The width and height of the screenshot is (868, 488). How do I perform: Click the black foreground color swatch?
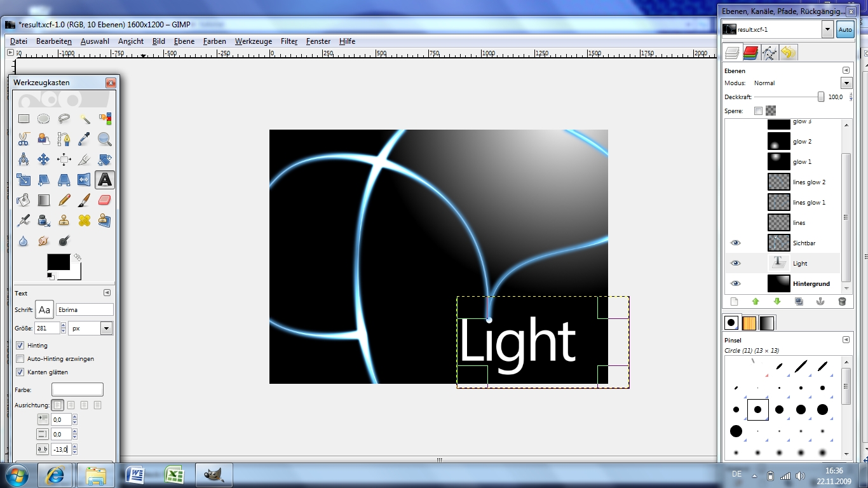(58, 262)
